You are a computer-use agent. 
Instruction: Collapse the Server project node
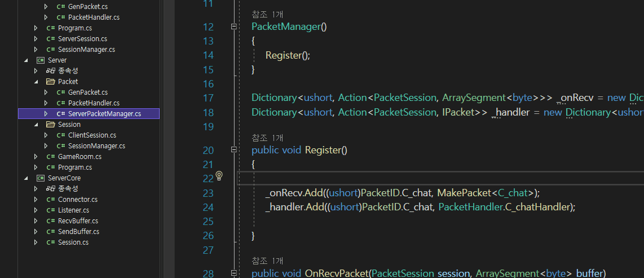tap(27, 60)
